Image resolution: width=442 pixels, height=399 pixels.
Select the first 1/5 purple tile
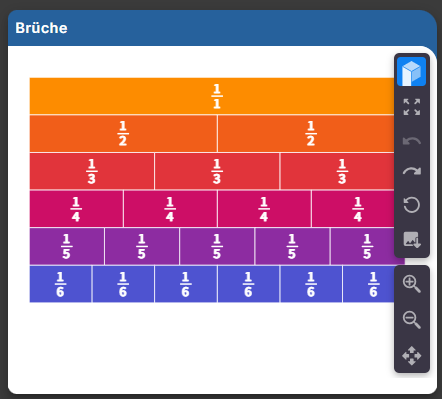tap(67, 246)
